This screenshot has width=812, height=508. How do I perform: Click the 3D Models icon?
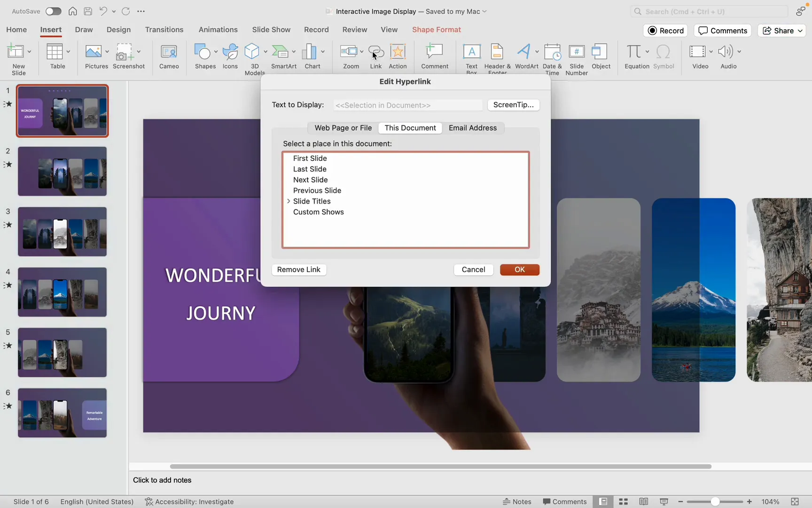tap(252, 52)
